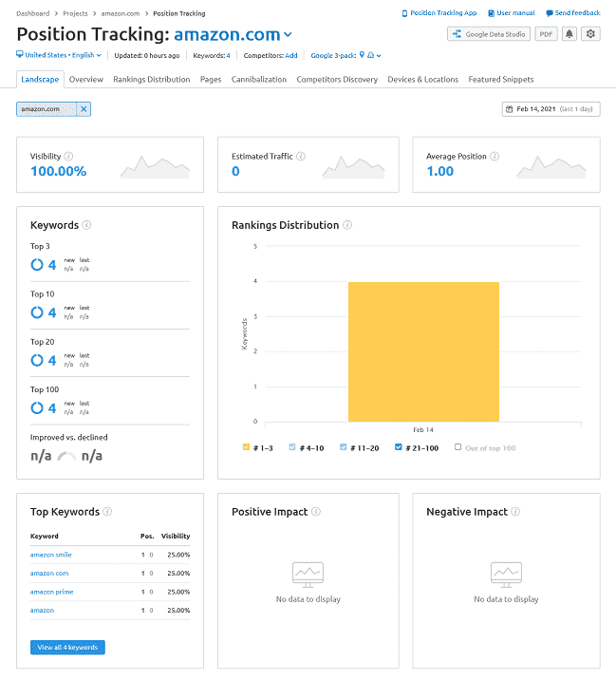The width and height of the screenshot is (616, 680).
Task: Go to Projects breadcrumb
Action: 75,13
